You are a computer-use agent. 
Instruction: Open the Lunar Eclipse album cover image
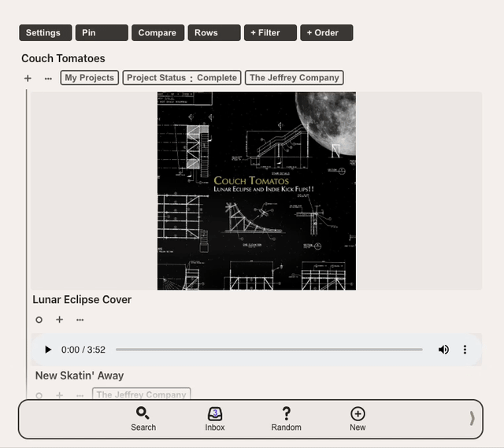point(257,191)
